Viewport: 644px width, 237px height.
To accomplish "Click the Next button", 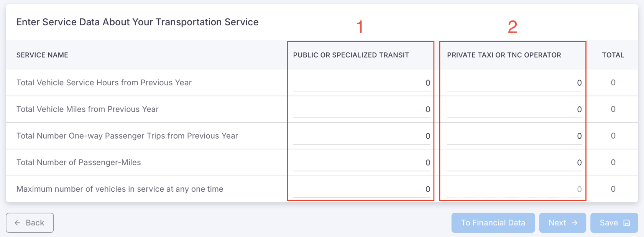I will 562,223.
